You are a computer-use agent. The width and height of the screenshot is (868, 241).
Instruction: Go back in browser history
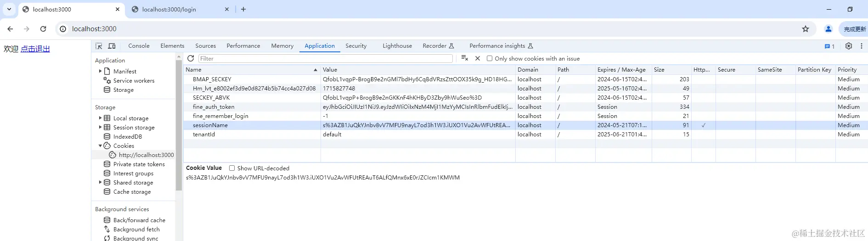click(10, 29)
